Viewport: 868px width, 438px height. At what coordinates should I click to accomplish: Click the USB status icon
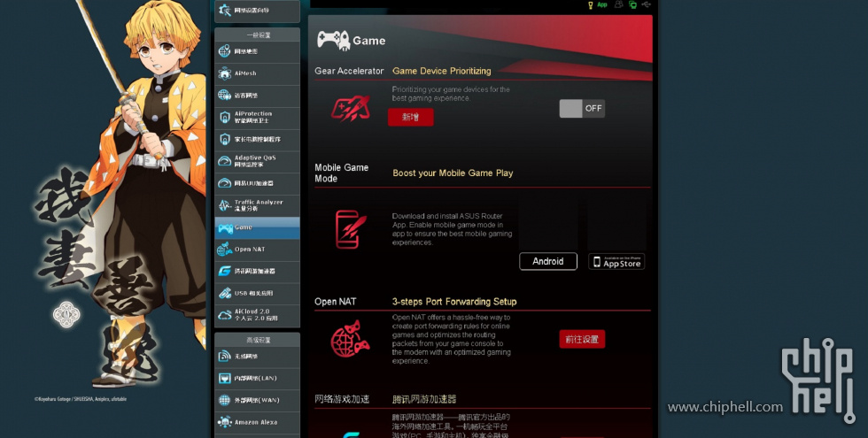pyautogui.click(x=647, y=4)
